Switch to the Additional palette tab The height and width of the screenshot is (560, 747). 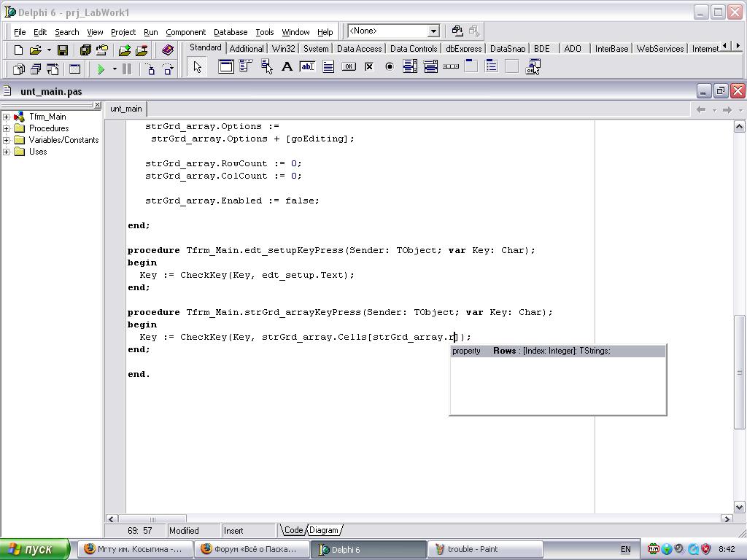(246, 49)
